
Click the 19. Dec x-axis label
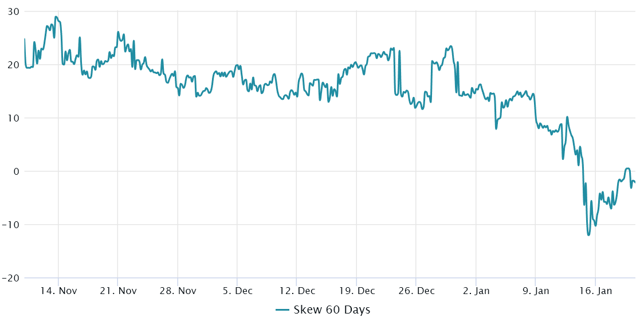[356, 291]
